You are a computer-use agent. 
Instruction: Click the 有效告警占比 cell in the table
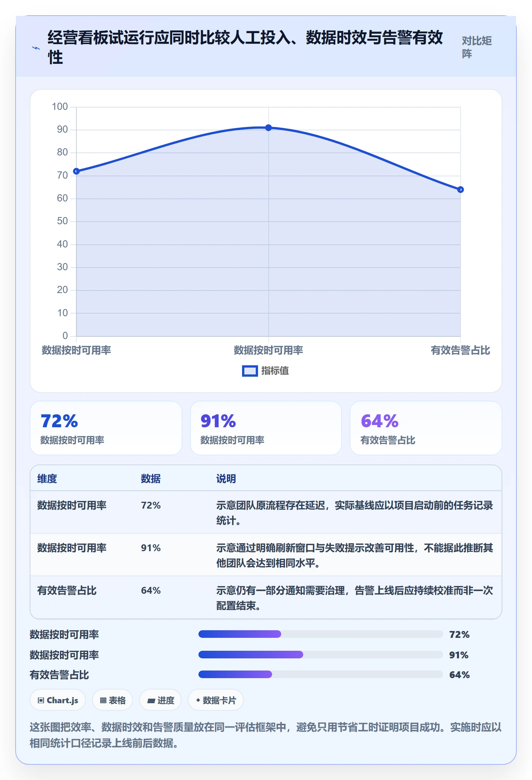(x=67, y=590)
